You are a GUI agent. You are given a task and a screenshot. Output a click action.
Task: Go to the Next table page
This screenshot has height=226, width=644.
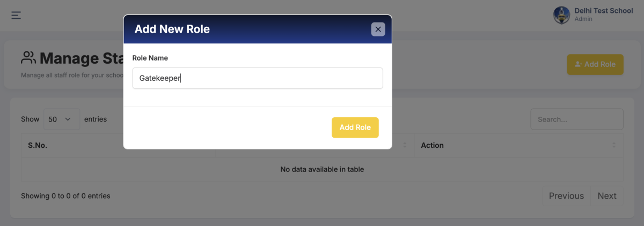pyautogui.click(x=607, y=196)
